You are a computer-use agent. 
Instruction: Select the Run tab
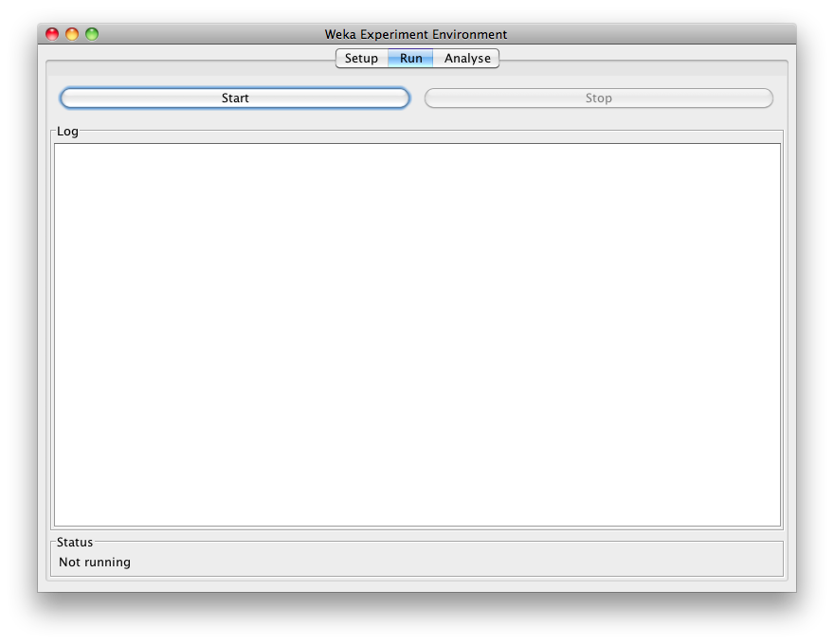410,58
